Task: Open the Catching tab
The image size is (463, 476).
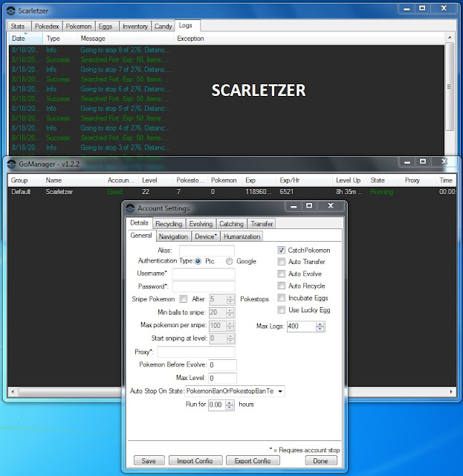Action: [232, 224]
